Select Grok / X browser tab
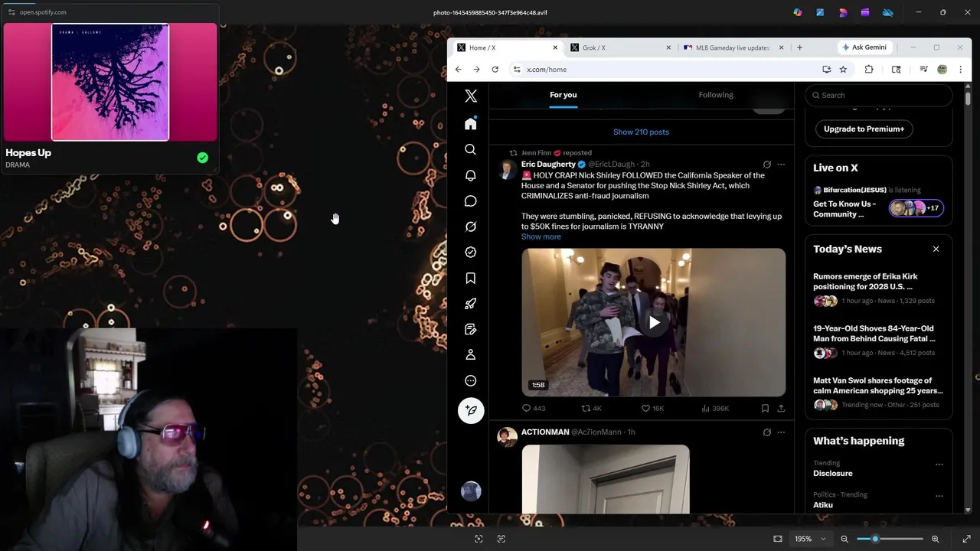980x551 pixels. click(620, 47)
